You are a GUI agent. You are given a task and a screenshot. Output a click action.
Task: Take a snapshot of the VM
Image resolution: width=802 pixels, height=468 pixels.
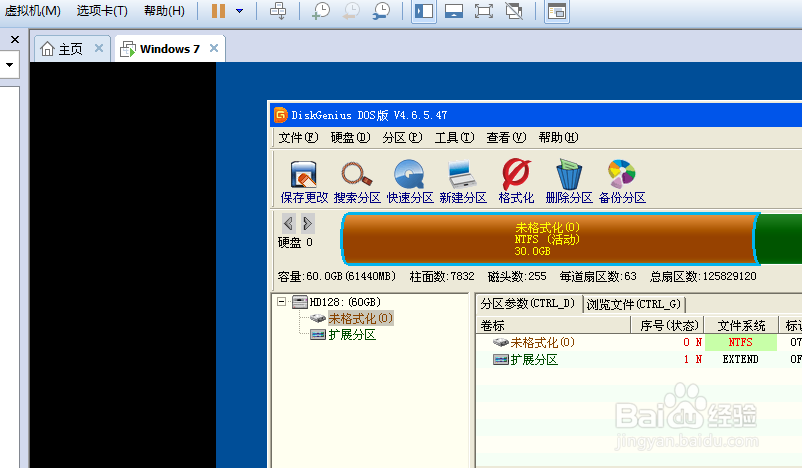coord(321,11)
